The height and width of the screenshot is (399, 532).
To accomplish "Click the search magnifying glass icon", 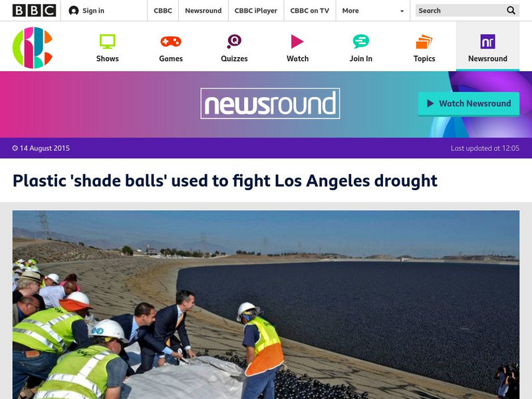I will pos(511,11).
